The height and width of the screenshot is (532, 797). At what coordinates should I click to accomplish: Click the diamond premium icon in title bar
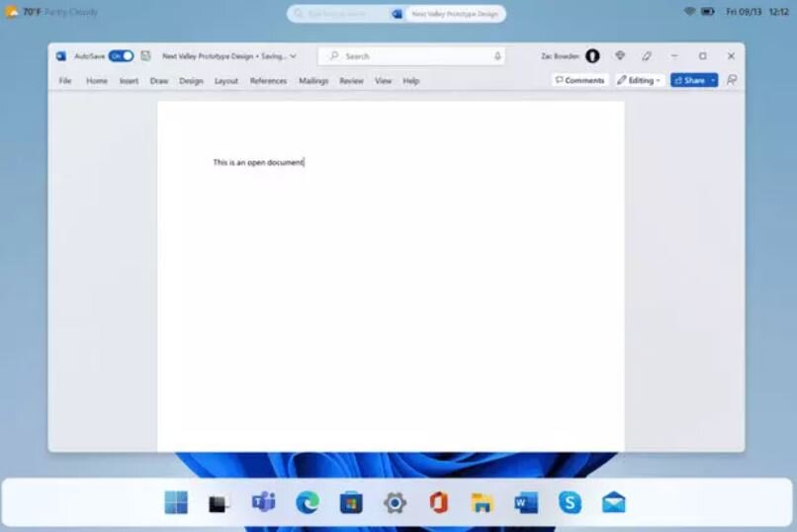tap(620, 56)
